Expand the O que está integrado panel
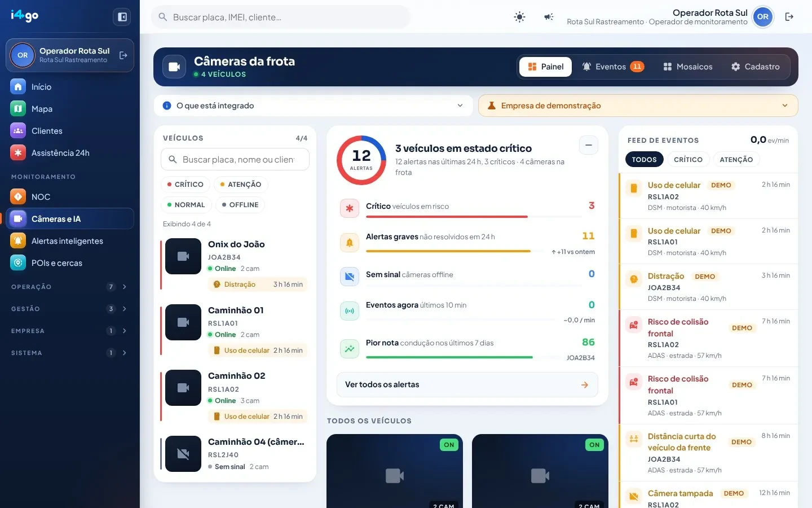The image size is (812, 508). (x=314, y=106)
